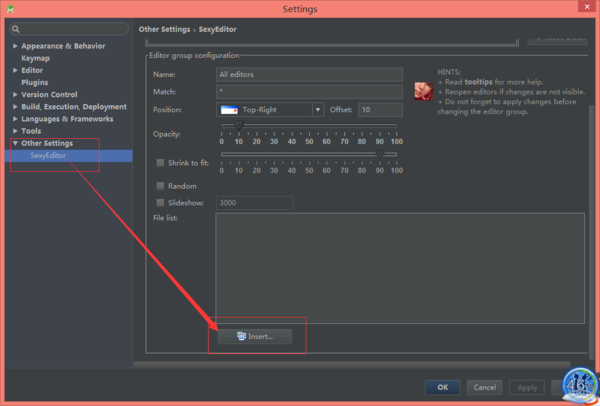The image size is (600, 406).
Task: Click the app icon in the title bar
Action: 12,10
